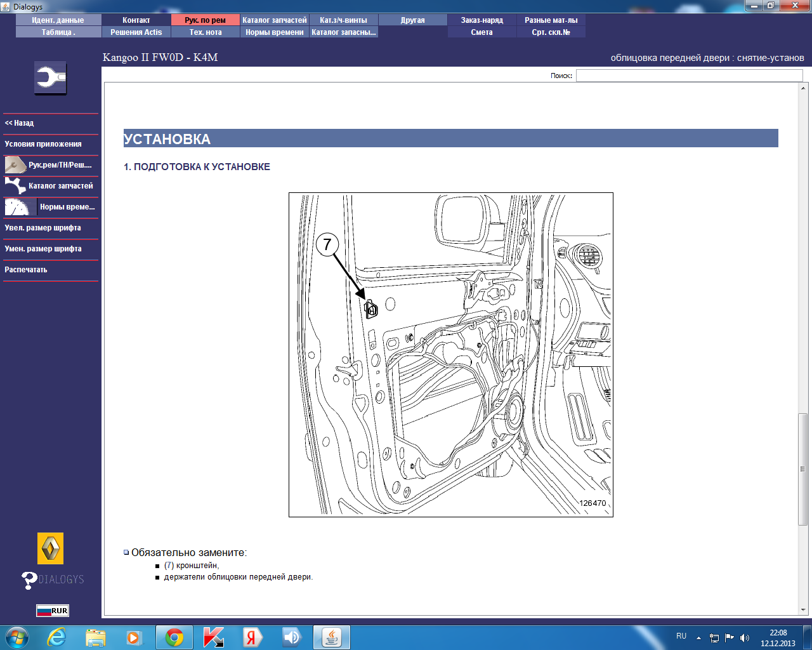Open Kaspersky icon in taskbar
Screen dimensions: 812x650
(x=214, y=637)
